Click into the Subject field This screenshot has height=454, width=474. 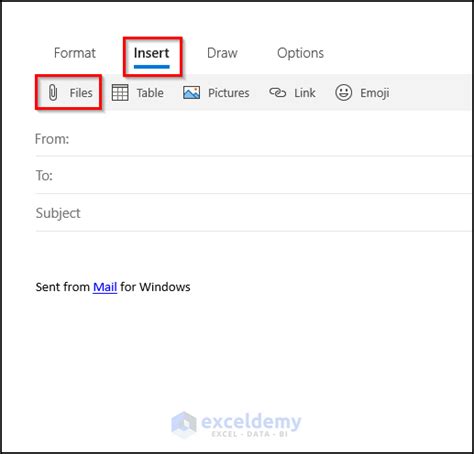click(x=253, y=213)
